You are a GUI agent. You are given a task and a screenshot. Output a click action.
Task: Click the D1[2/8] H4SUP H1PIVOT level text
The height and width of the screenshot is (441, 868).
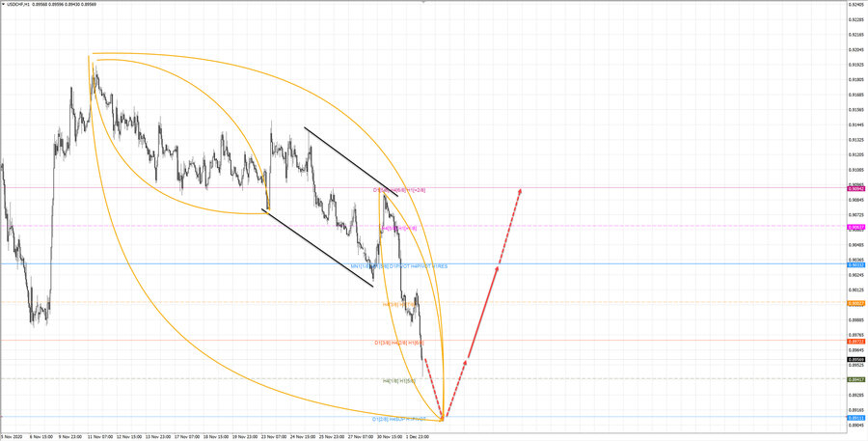399,420
